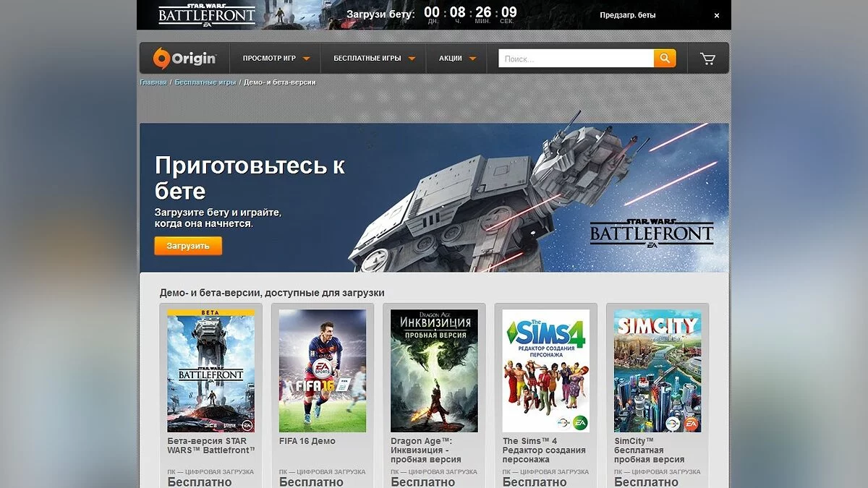Open the Dragon Age Инквизиция cover thumbnail
The height and width of the screenshot is (488, 868).
(434, 371)
